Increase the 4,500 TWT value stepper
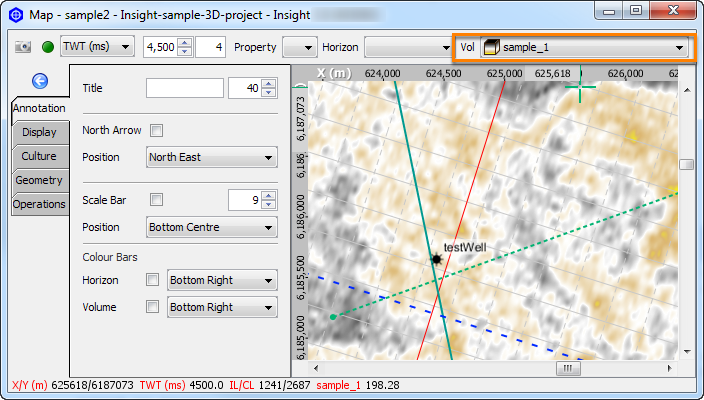 coord(185,42)
